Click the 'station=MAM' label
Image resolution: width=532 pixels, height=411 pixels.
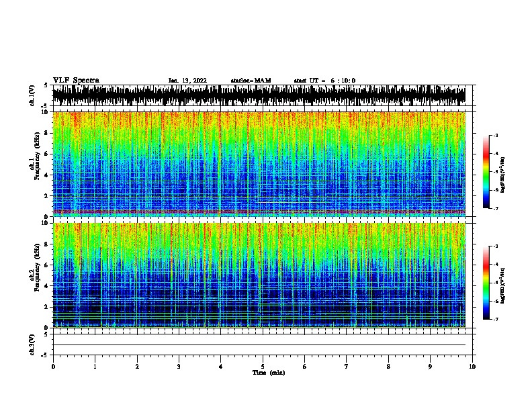(x=251, y=81)
